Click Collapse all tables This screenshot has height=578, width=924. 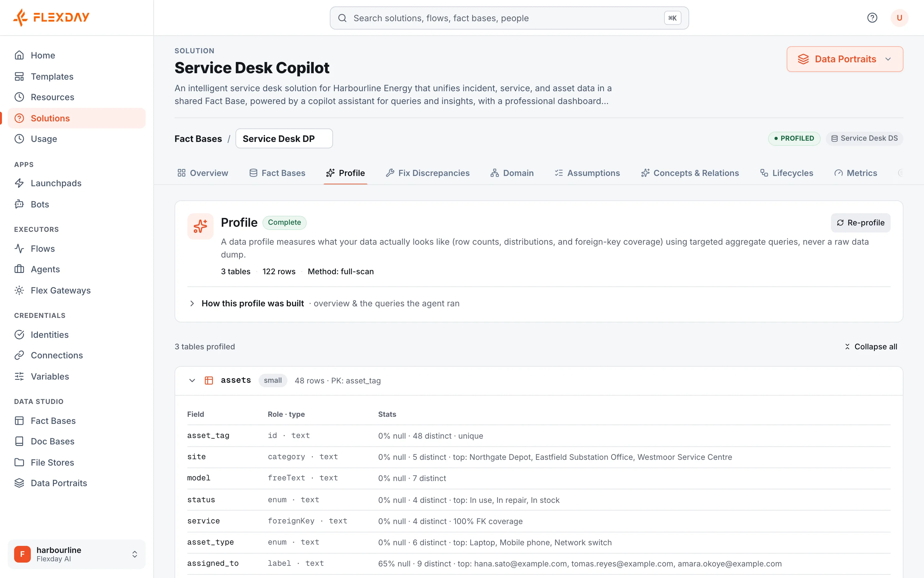click(870, 346)
